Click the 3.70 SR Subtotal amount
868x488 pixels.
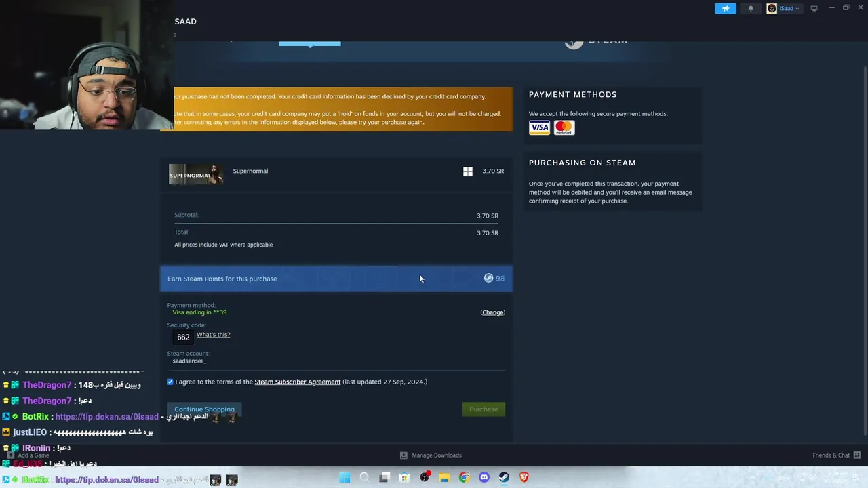(x=487, y=216)
